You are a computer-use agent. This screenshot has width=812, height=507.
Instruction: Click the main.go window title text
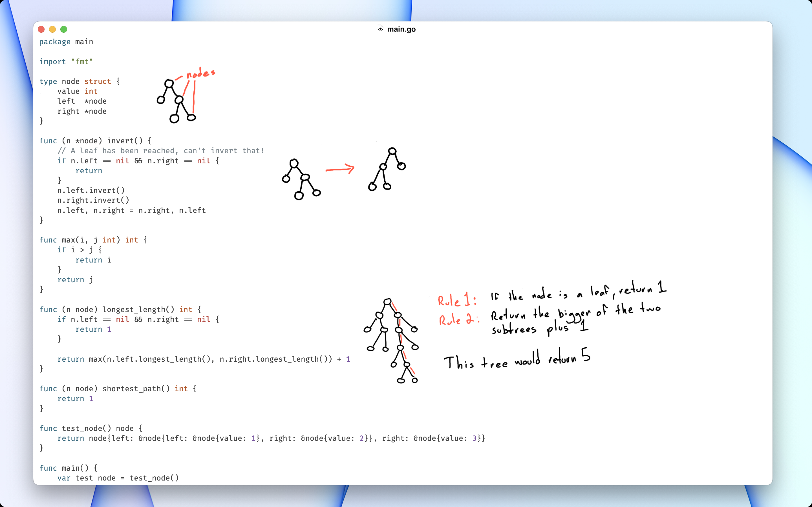tap(401, 29)
